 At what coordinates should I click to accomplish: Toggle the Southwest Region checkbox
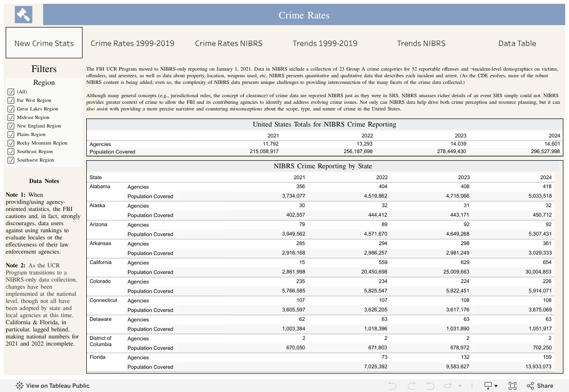pos(11,160)
